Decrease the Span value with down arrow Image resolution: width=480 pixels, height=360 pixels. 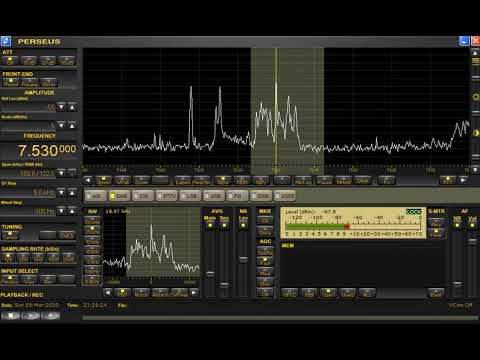pyautogui.click(x=61, y=173)
